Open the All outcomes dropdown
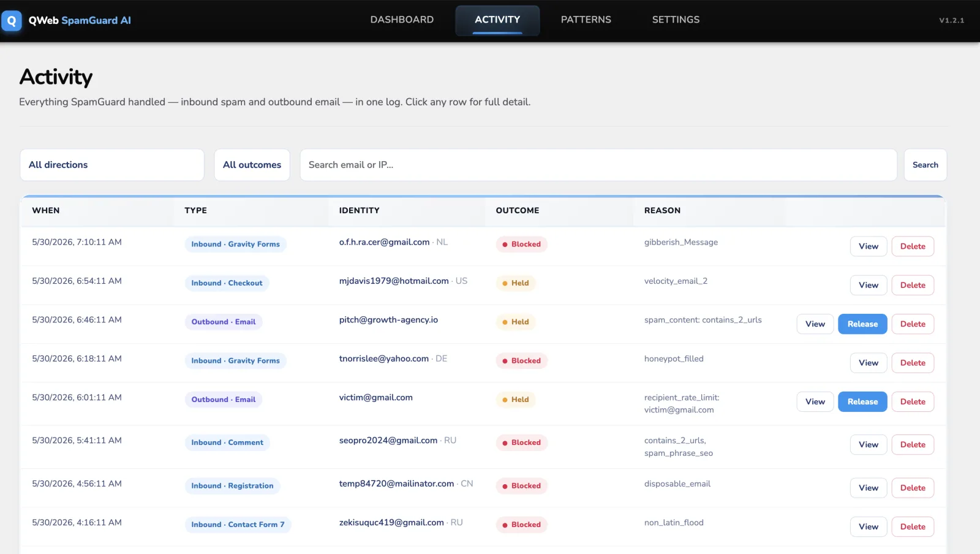Image resolution: width=980 pixels, height=554 pixels. 252,165
